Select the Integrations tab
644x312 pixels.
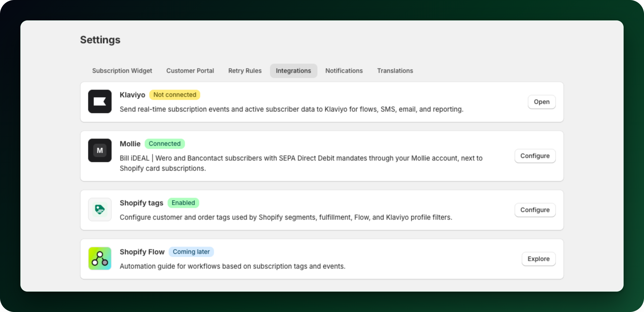point(293,71)
